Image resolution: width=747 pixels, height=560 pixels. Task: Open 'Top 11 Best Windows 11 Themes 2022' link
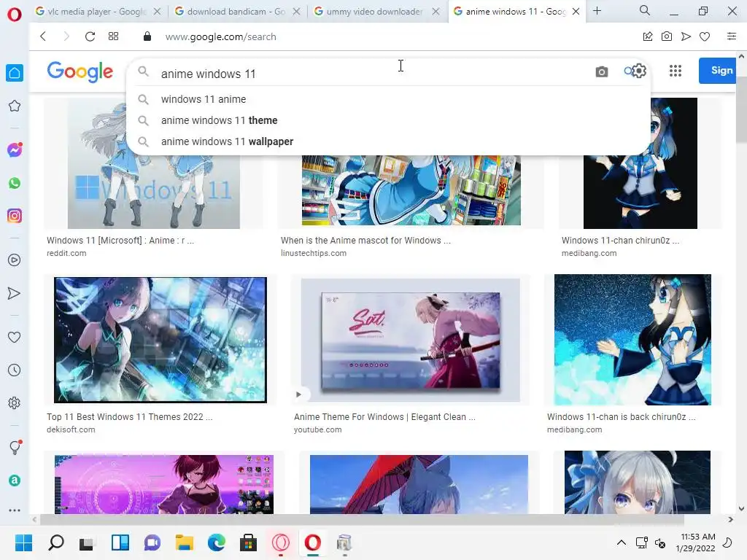[130, 416]
